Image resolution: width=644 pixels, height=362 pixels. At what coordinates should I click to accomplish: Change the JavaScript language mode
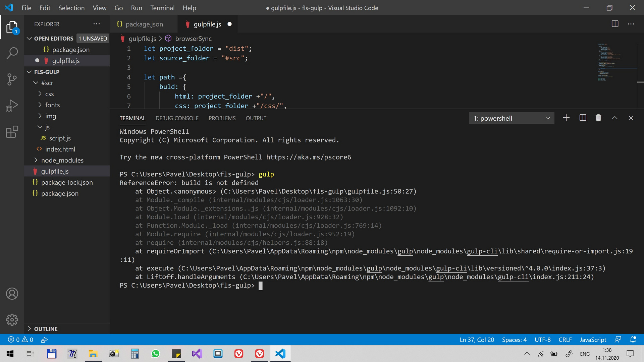(x=593, y=340)
